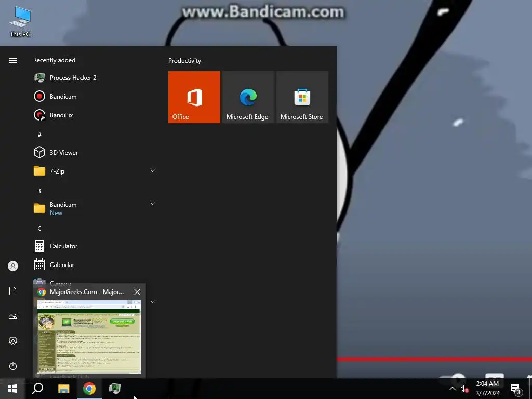Viewport: 532px width, 399px height.
Task: Open Process Hacker from the taskbar
Action: pos(115,389)
